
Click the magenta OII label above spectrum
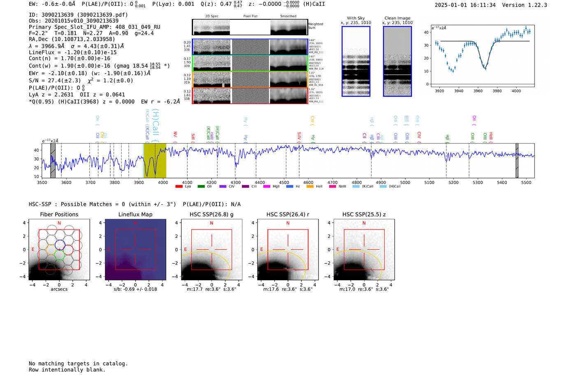coord(474,121)
